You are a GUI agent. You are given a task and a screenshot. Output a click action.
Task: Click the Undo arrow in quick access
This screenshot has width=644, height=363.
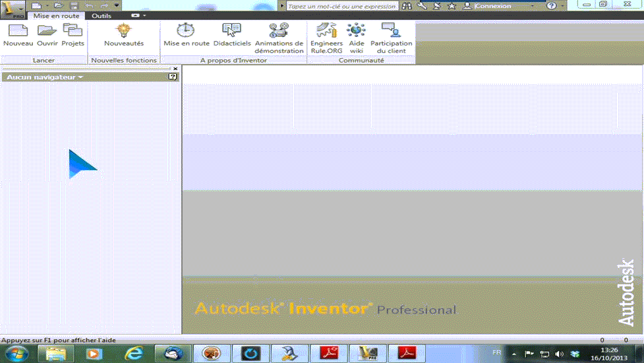89,6
